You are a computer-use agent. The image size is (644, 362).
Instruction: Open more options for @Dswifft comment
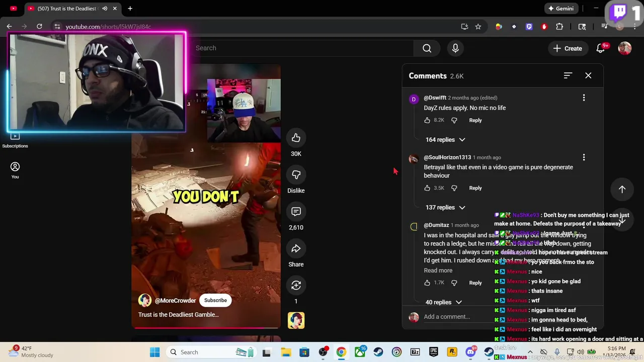(584, 98)
